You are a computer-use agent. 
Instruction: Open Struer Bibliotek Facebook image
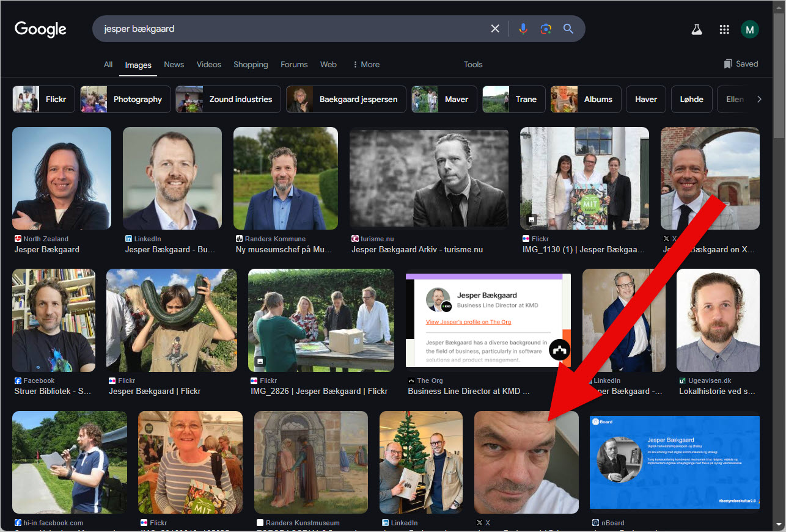point(54,320)
